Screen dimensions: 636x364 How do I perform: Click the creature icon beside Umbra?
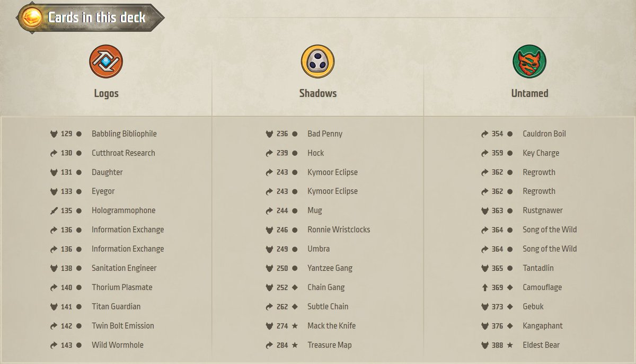coord(269,249)
